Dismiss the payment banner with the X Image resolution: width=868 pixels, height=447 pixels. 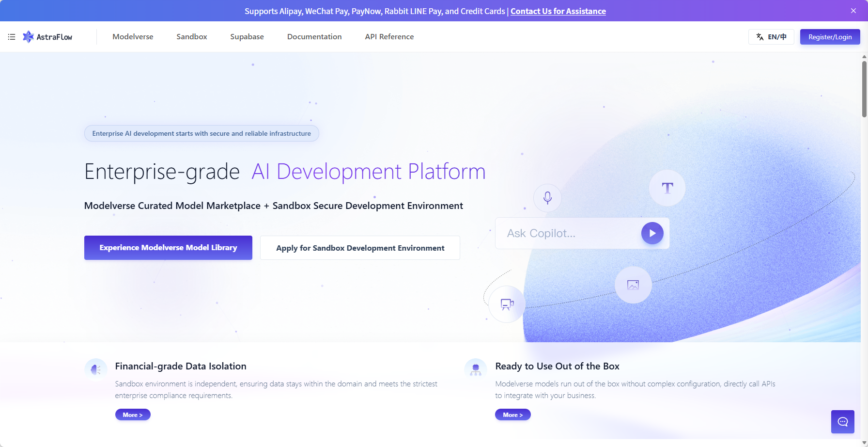pos(853,11)
